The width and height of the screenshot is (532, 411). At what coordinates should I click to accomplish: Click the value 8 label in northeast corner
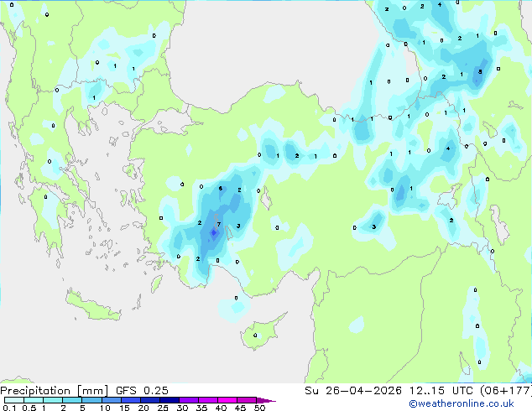(x=480, y=71)
